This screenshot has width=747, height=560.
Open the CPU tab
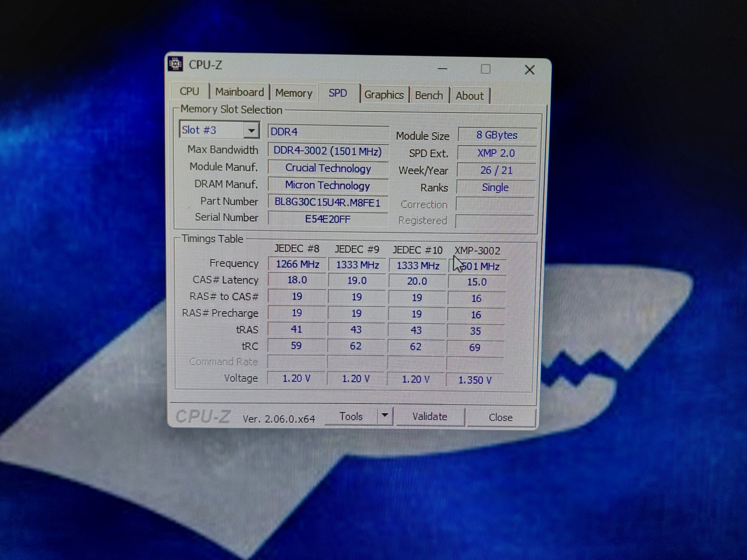coord(189,91)
